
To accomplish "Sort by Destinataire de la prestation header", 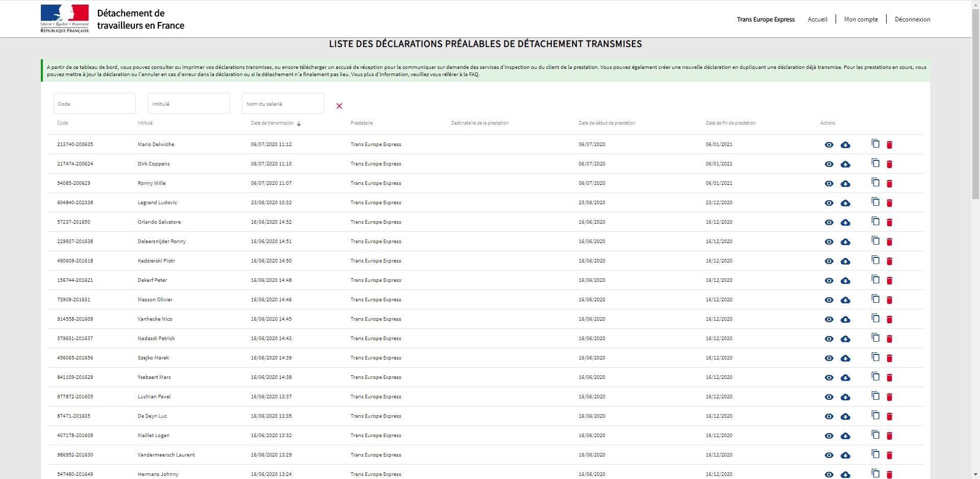I will click(x=480, y=123).
